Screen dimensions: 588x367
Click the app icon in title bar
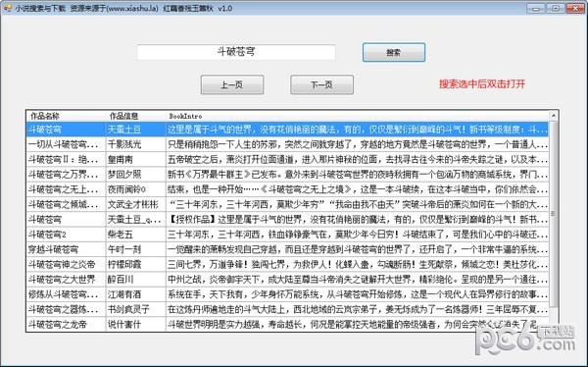(x=7, y=8)
